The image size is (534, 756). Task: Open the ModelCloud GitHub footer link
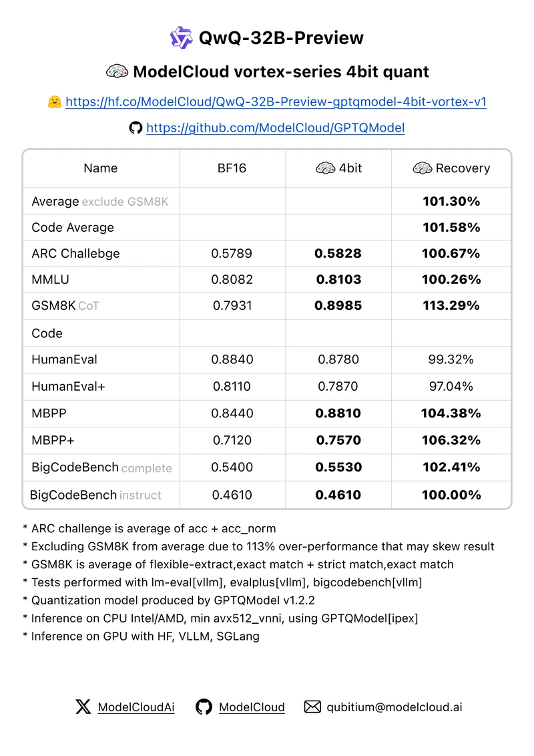(252, 707)
